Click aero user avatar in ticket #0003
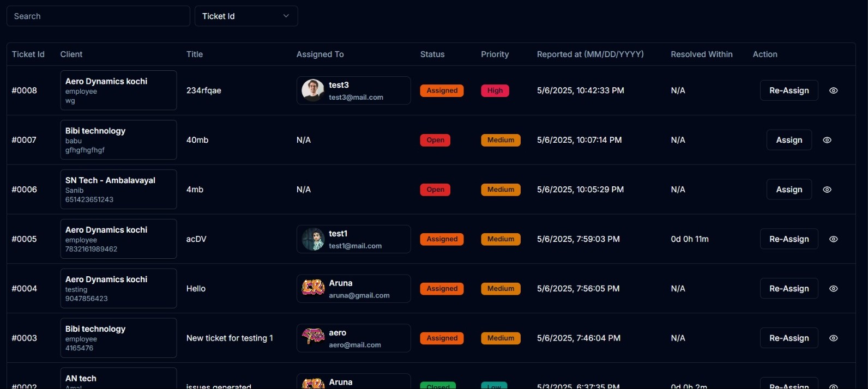 pyautogui.click(x=313, y=338)
